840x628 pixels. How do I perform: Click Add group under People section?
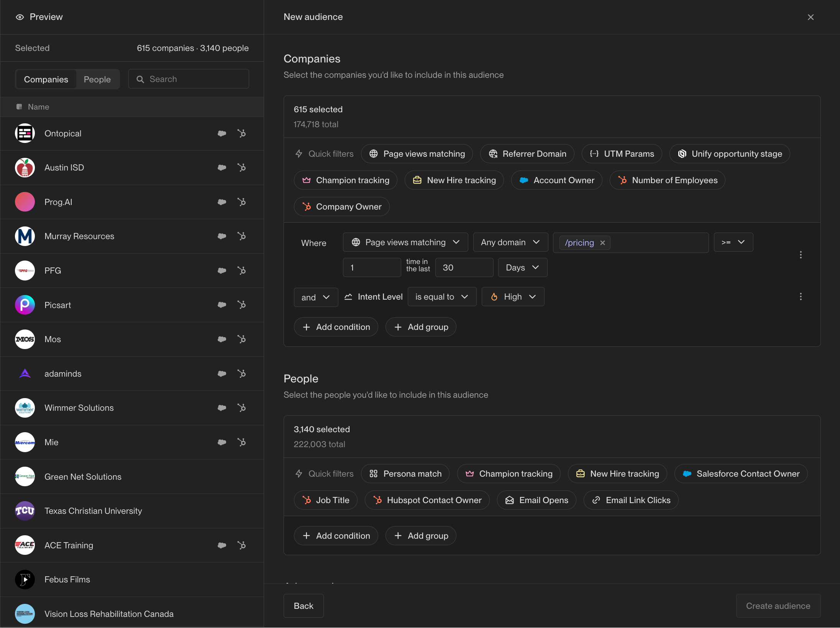tap(421, 536)
